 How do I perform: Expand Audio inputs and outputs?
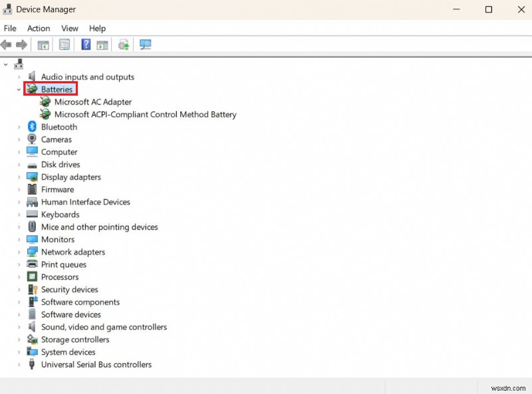click(x=19, y=77)
